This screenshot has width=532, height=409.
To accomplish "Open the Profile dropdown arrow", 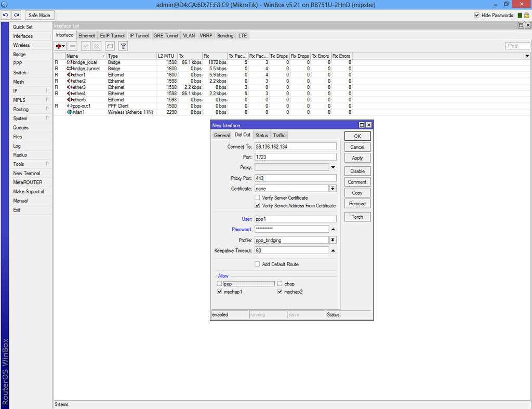I will [x=333, y=240].
